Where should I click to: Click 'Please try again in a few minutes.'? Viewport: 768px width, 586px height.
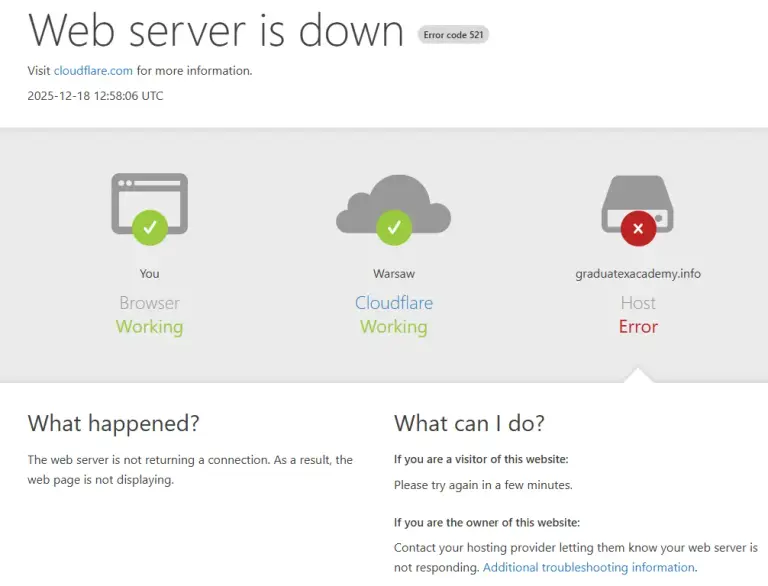[x=483, y=485]
